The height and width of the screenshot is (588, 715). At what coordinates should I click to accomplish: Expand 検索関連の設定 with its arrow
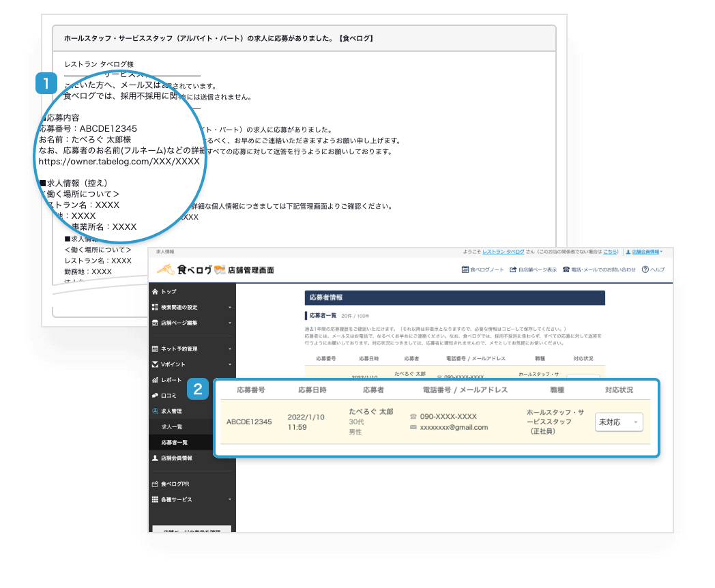(x=230, y=307)
